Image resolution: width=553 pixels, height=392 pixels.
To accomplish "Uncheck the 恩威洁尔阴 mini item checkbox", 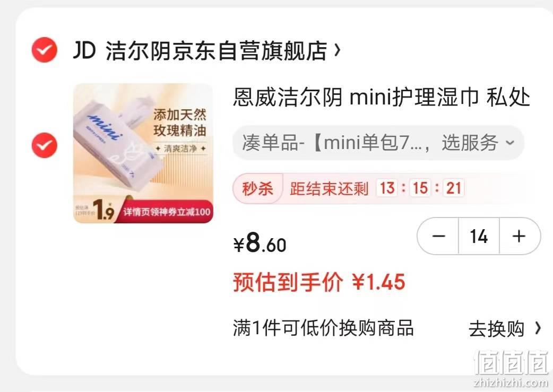I will point(45,145).
